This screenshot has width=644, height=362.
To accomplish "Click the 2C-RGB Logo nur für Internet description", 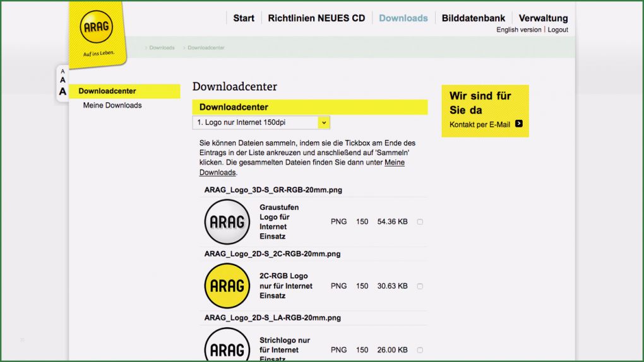I will [x=286, y=286].
